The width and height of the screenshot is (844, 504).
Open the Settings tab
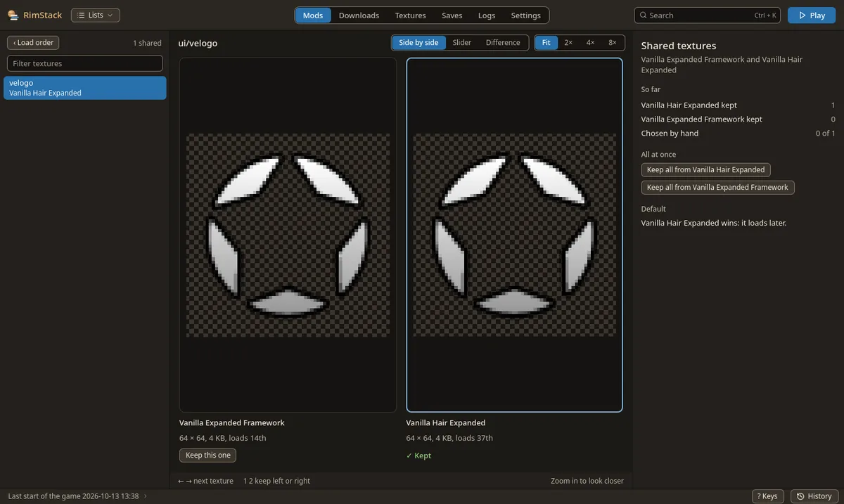[x=526, y=15]
